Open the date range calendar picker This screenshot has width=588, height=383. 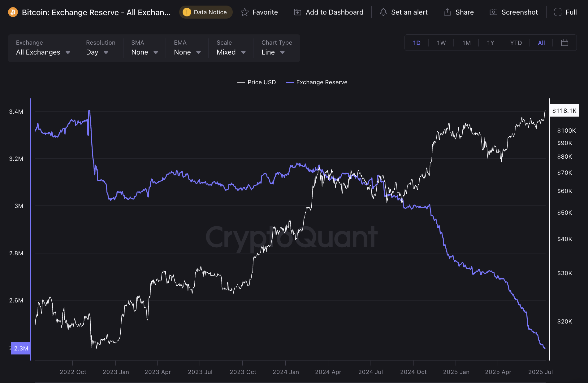click(564, 43)
